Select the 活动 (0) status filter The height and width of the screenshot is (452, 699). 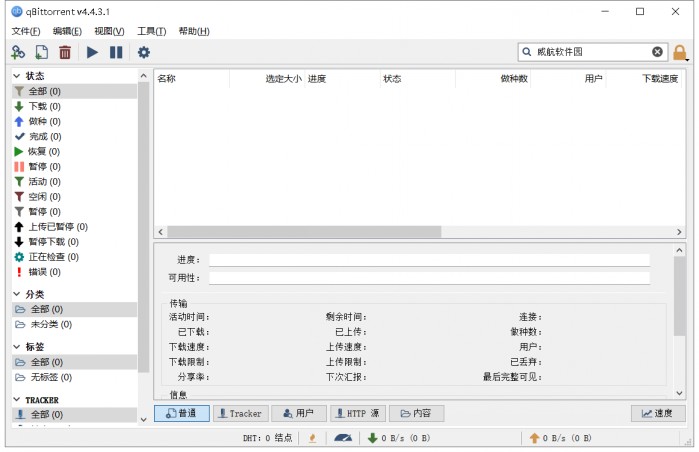(x=74, y=181)
